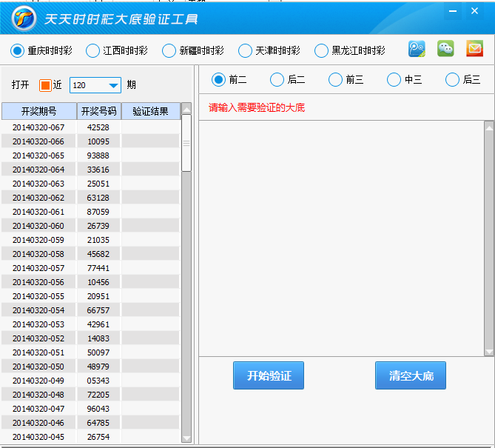Close the verification tool window
This screenshot has width=495, height=448.
click(x=474, y=11)
